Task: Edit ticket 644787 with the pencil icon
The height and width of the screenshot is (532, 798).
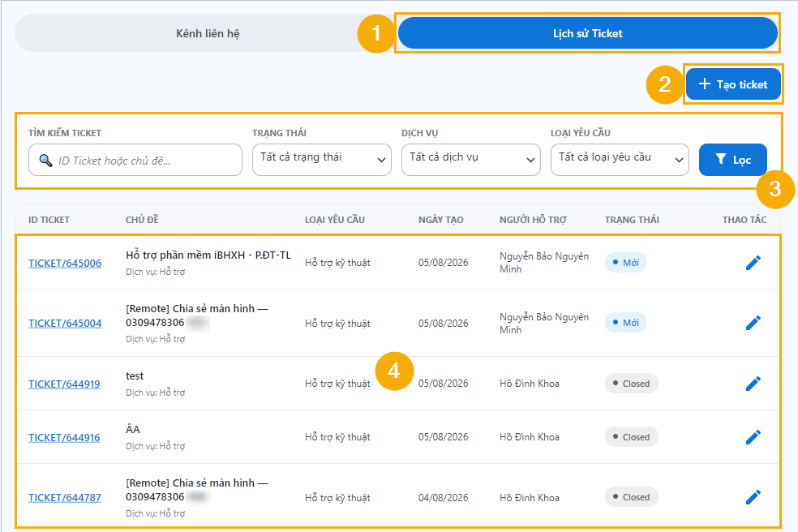Action: click(753, 497)
